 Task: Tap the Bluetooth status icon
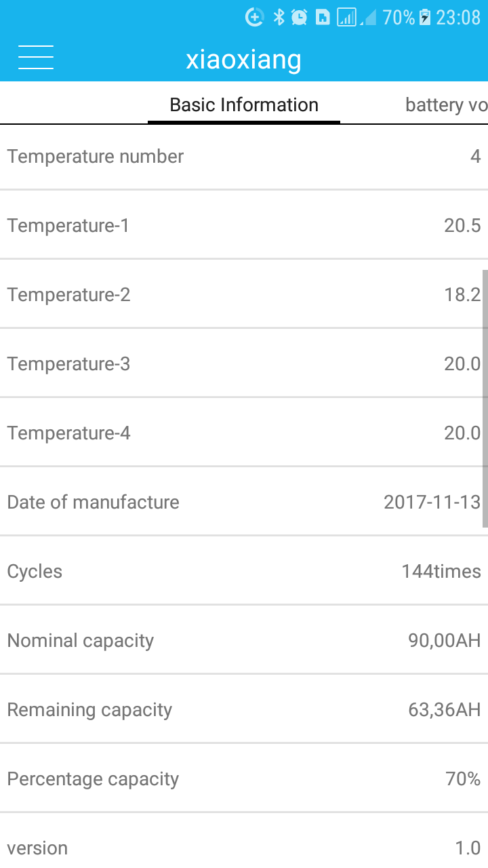coord(279,18)
